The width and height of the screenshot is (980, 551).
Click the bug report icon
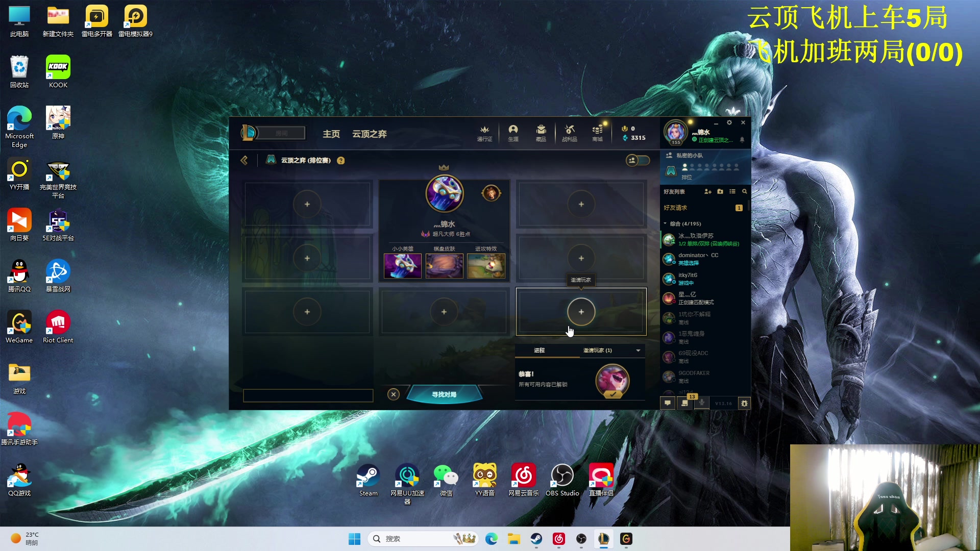(744, 403)
